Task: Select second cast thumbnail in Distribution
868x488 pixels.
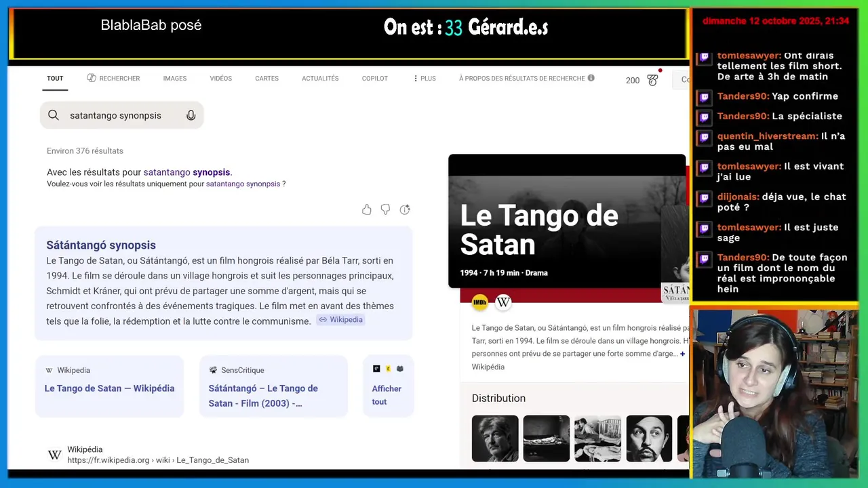Action: pos(547,439)
